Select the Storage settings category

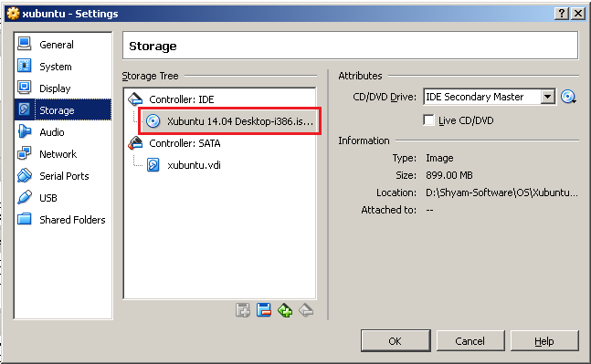[x=63, y=109]
